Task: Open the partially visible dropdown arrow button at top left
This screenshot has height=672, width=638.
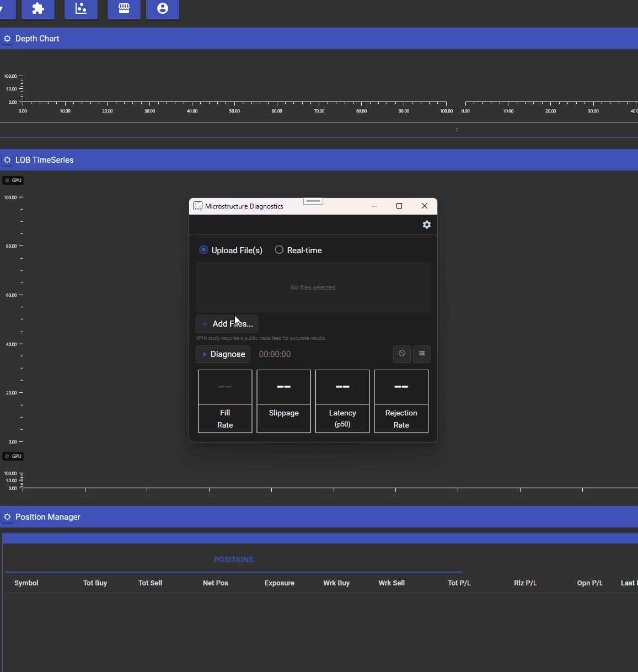Action: point(7,9)
